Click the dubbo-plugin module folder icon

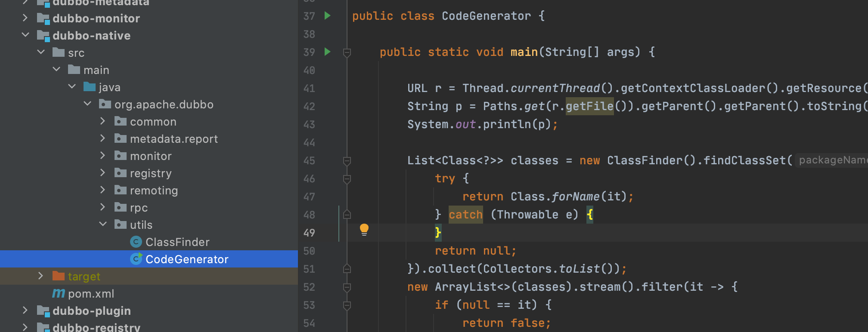[x=43, y=310]
